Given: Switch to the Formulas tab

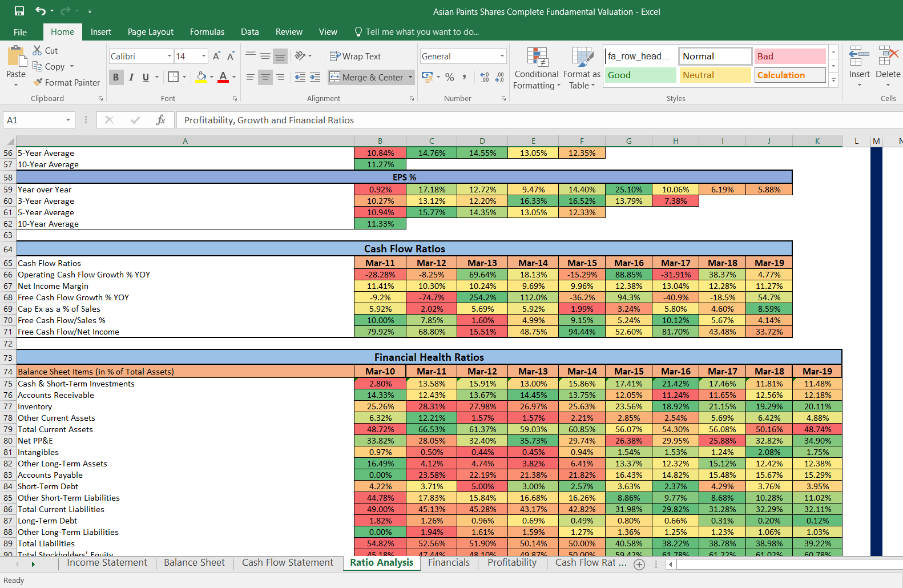Looking at the screenshot, I should pos(207,32).
